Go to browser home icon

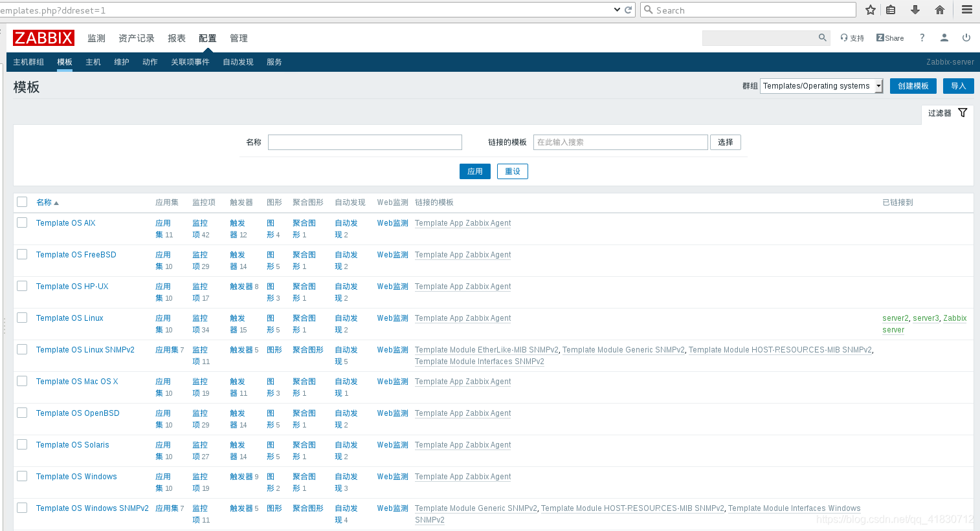[940, 10]
